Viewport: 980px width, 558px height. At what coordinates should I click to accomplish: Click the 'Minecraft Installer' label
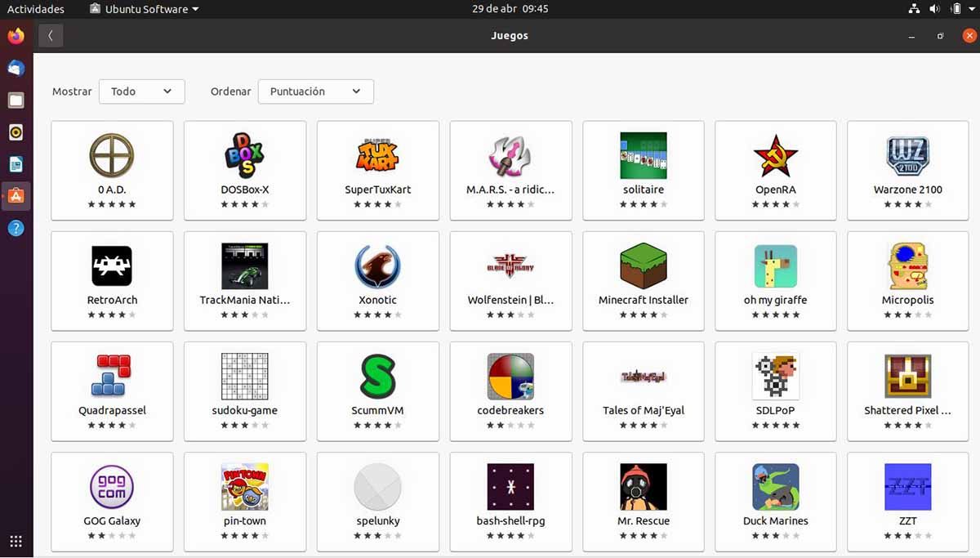[644, 300]
